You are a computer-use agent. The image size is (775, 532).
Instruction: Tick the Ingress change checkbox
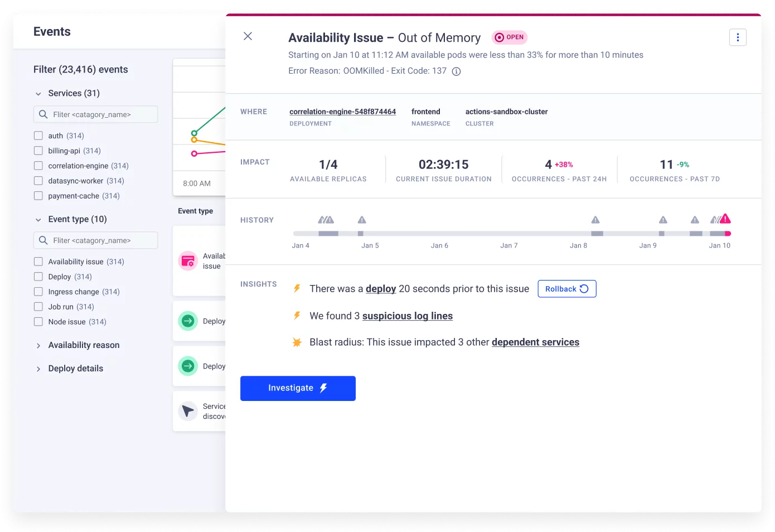(x=38, y=292)
